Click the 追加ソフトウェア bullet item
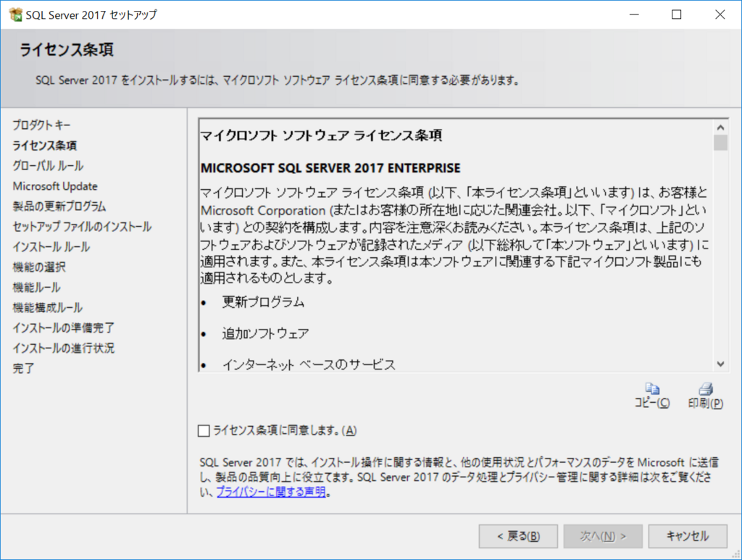 coord(265,334)
